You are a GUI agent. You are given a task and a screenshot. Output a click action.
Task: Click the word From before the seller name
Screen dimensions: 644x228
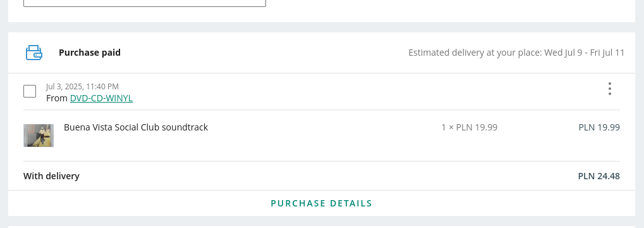pos(57,98)
